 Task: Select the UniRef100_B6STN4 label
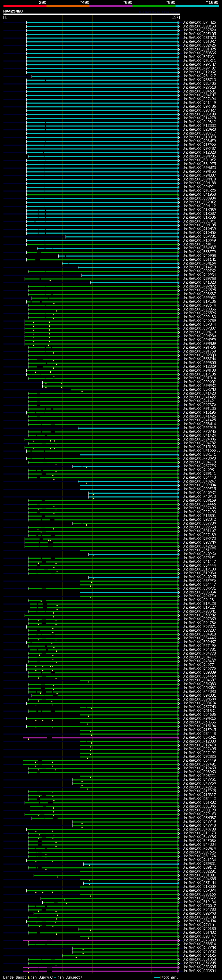click(x=199, y=359)
